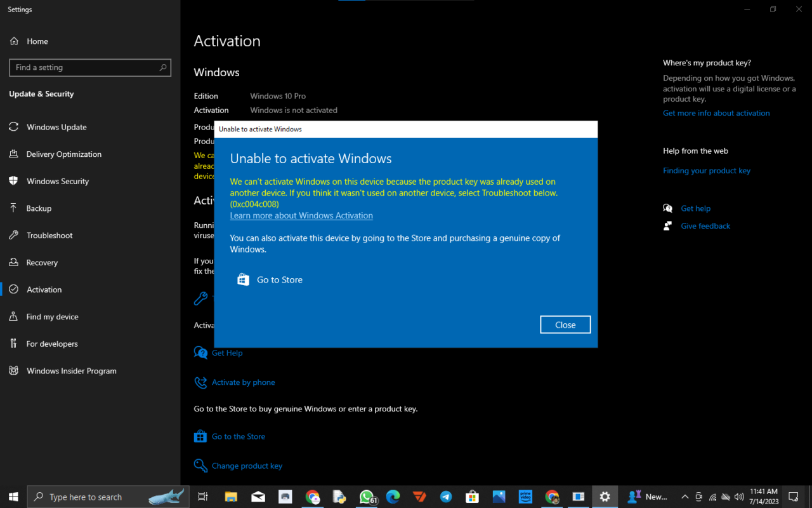Screen dimensions: 812x508
Task: Open the blue-white app icon left of Settings gear
Action: (x=578, y=497)
